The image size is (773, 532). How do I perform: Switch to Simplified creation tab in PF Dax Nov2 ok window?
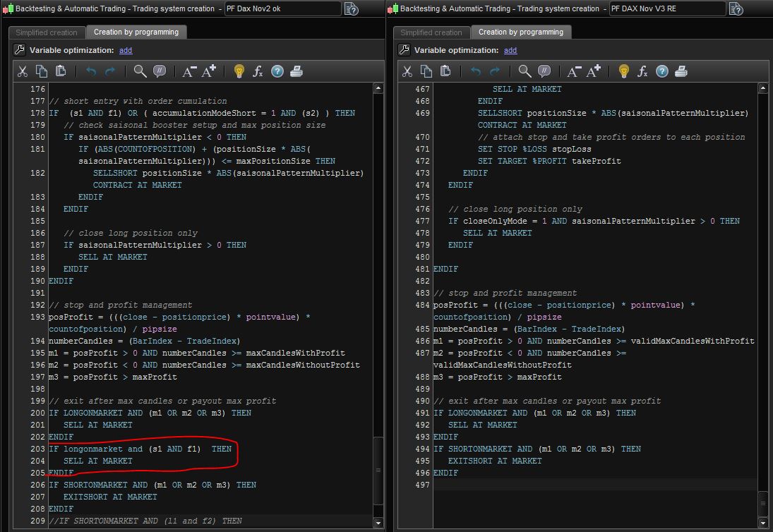(x=47, y=32)
